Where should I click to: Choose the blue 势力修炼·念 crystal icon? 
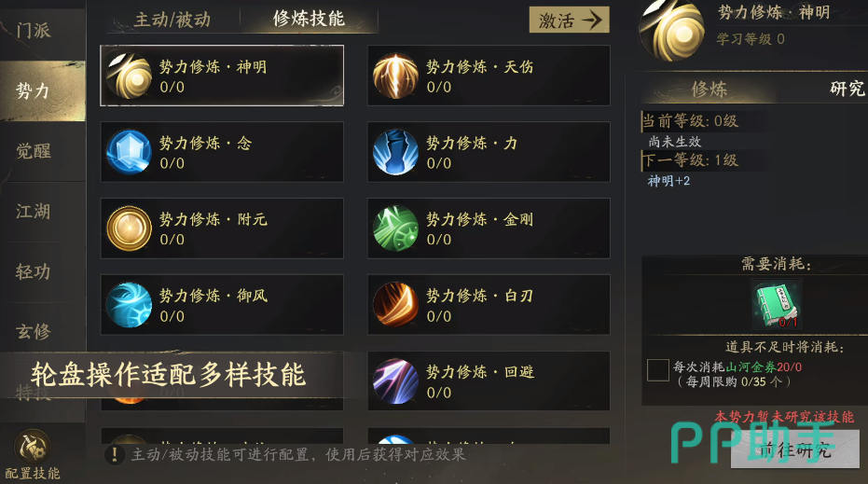(x=129, y=152)
